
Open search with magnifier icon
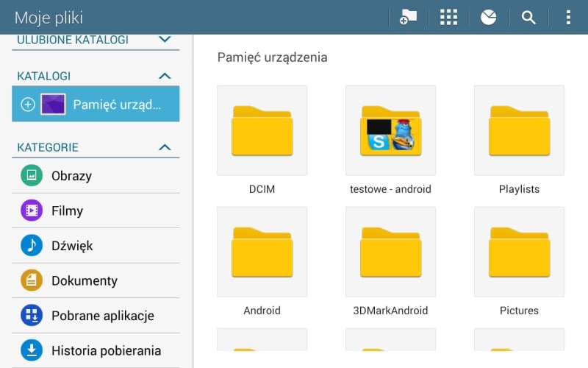[528, 17]
